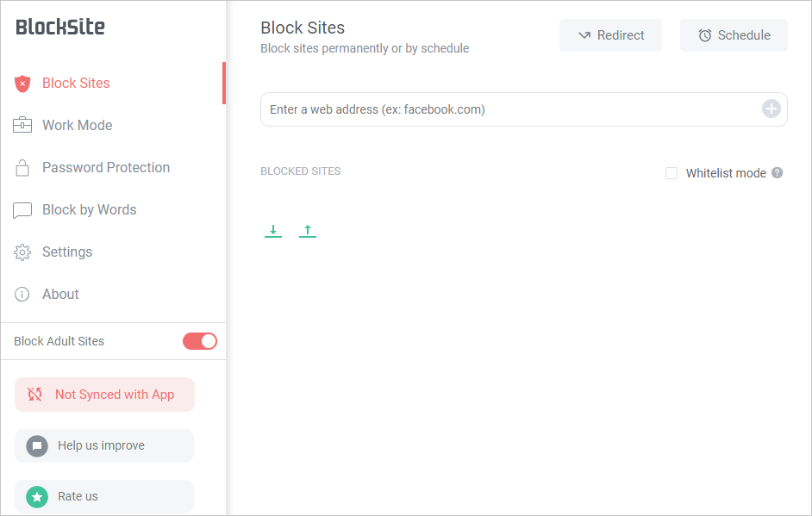Select the Block Sites shield icon
Image resolution: width=812 pixels, height=516 pixels.
[x=22, y=83]
